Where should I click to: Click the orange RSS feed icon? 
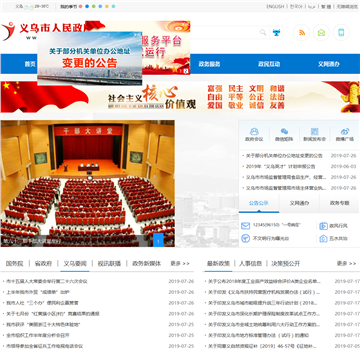point(302,33)
